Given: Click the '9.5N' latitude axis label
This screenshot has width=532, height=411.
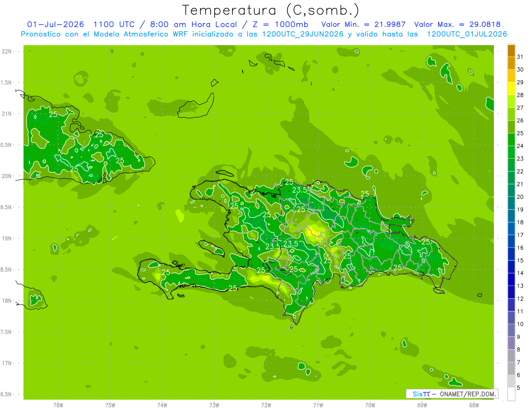Looking at the screenshot, I should point(6,207).
